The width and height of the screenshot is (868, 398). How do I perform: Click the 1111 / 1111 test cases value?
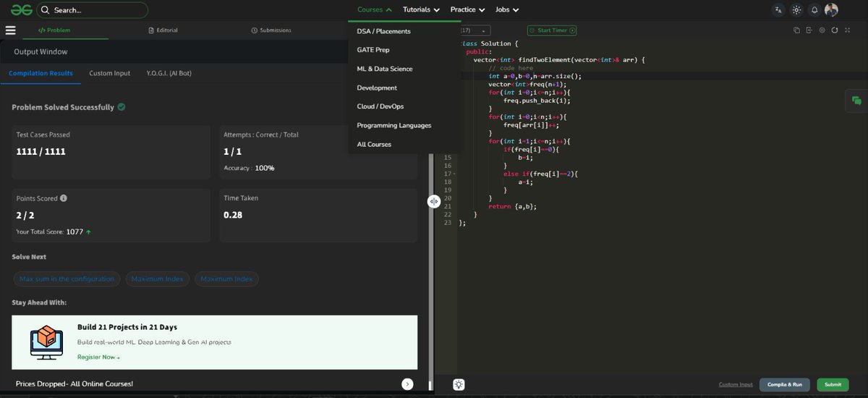tap(41, 152)
